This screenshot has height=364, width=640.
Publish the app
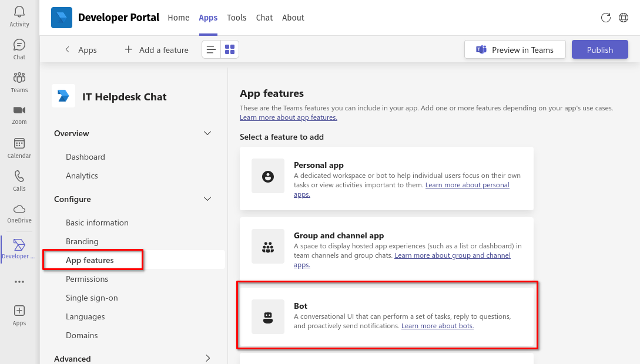(599, 50)
